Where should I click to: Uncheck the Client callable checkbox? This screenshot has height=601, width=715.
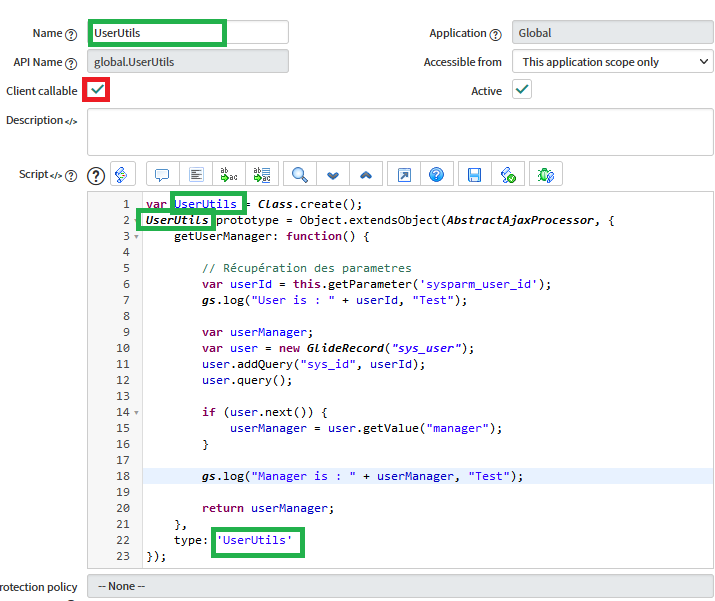click(x=97, y=89)
